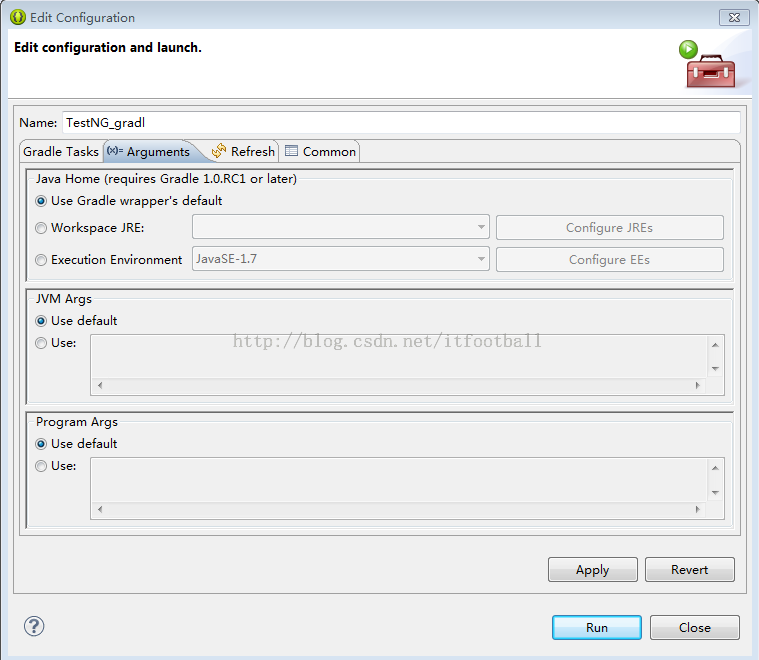Click the Arguments tab's variable icon
The width and height of the screenshot is (759, 660).
point(115,151)
